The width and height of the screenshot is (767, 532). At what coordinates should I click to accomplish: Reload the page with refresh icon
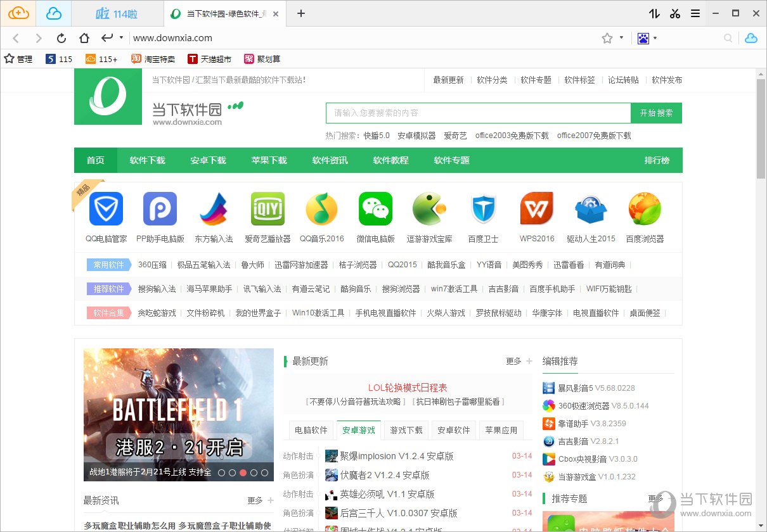pos(61,38)
